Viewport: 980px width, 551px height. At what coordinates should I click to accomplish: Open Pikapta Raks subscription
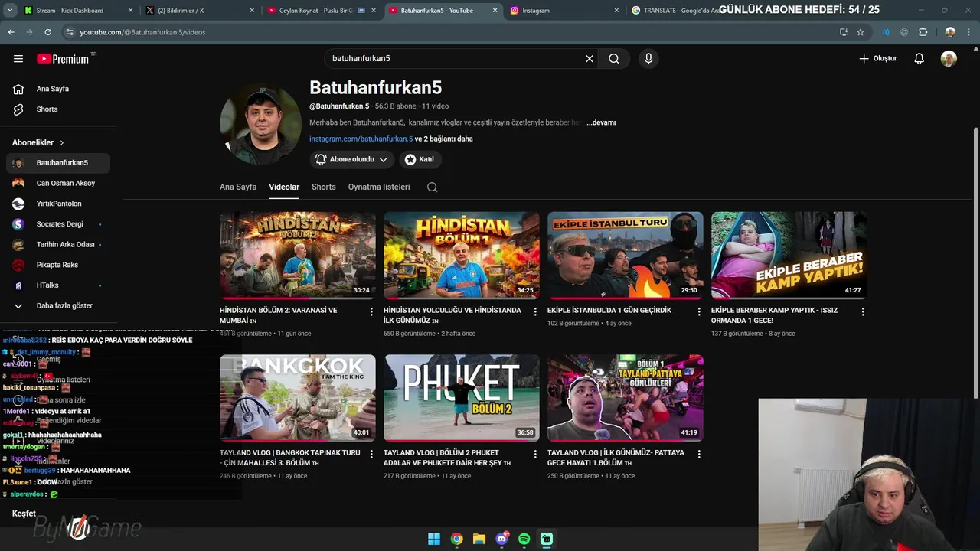tap(58, 265)
